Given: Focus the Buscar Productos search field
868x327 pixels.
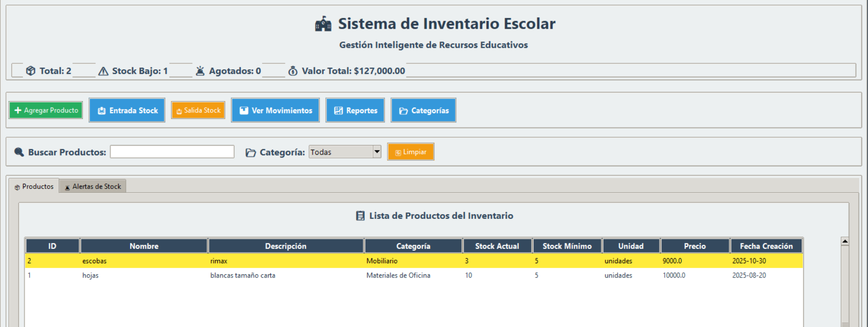Looking at the screenshot, I should pyautogui.click(x=172, y=152).
